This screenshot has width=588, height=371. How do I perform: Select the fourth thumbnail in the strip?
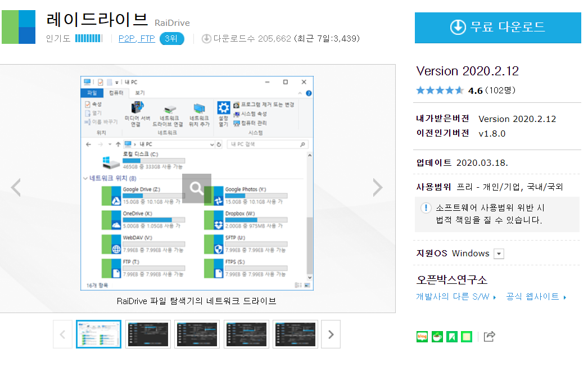pos(246,334)
